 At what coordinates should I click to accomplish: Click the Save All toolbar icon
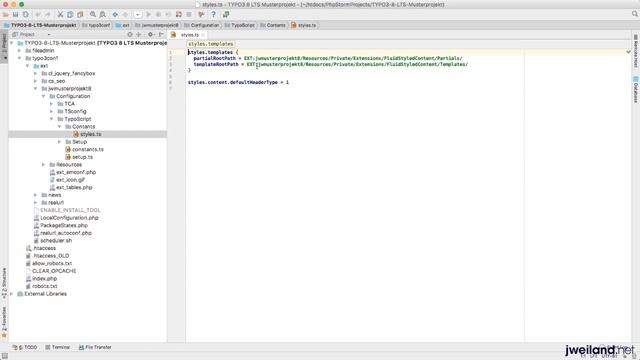(16, 14)
